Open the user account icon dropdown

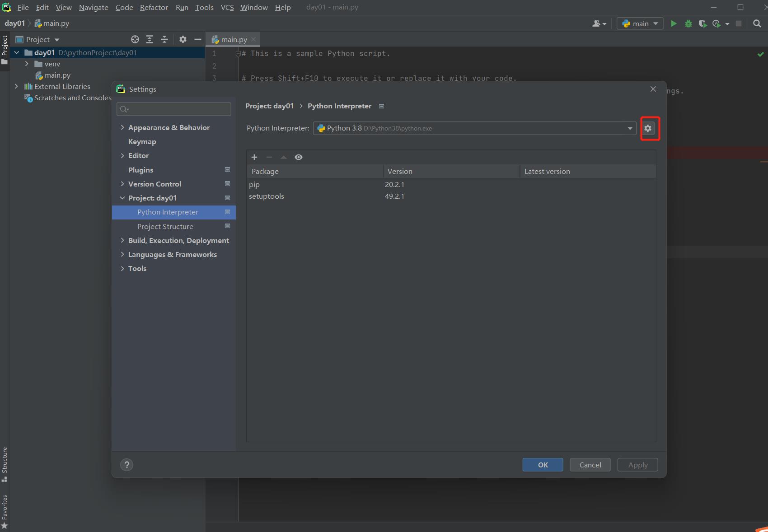[x=599, y=23]
